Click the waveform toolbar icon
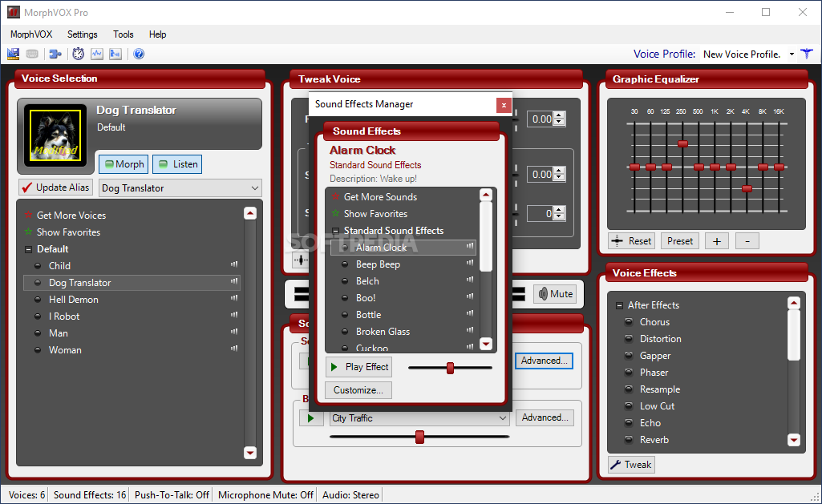This screenshot has height=504, width=822. coord(97,54)
